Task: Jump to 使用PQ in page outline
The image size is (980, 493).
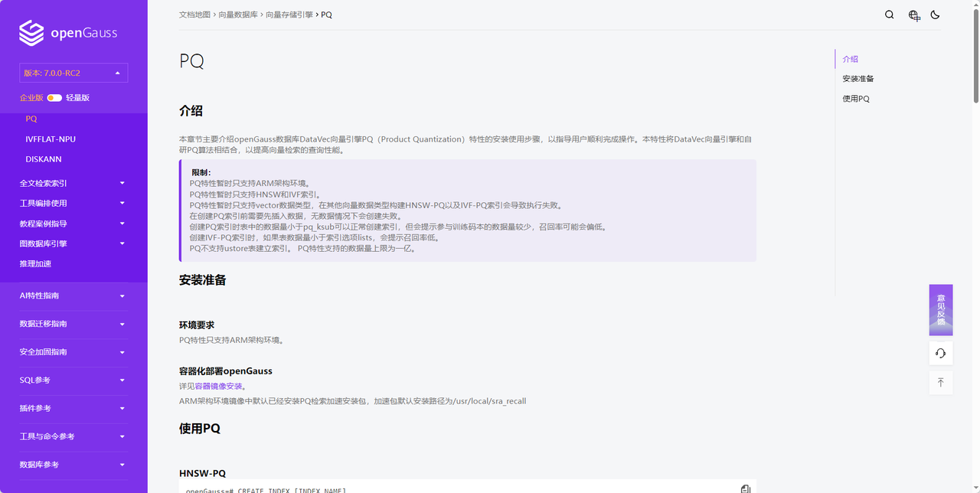Action: pos(855,99)
